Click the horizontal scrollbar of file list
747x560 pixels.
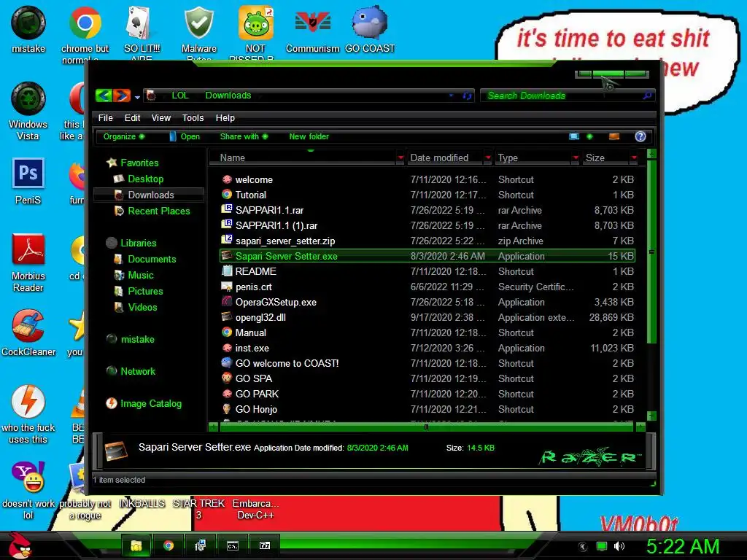coord(426,427)
